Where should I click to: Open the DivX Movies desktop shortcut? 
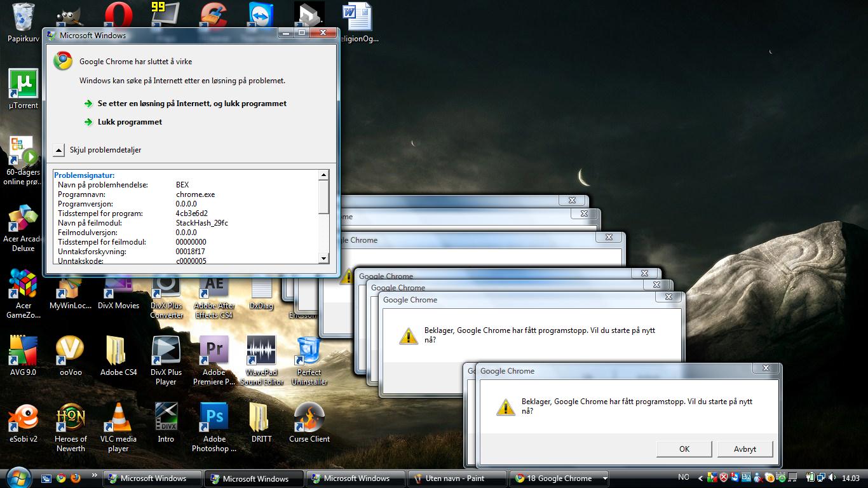pos(118,294)
